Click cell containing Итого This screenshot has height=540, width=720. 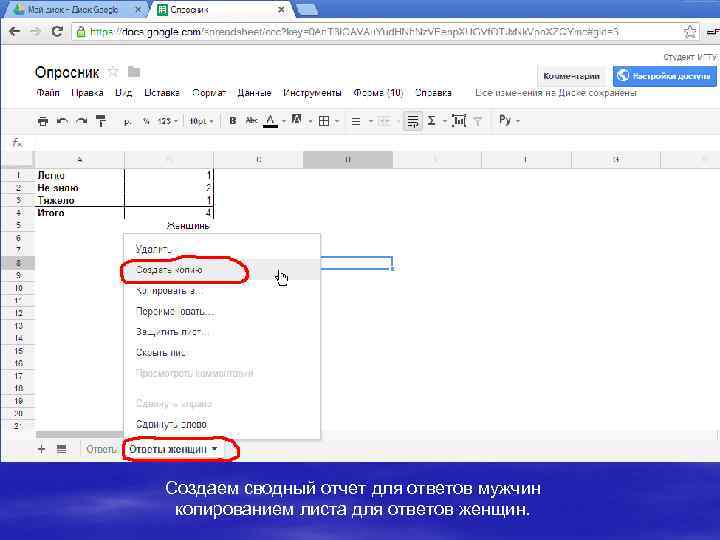click(x=79, y=213)
